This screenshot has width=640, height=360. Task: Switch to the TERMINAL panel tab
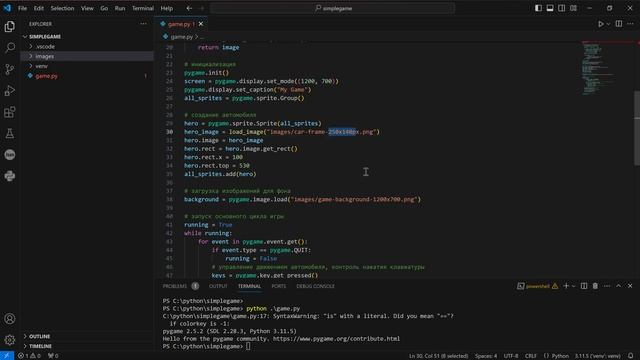pyautogui.click(x=249, y=286)
